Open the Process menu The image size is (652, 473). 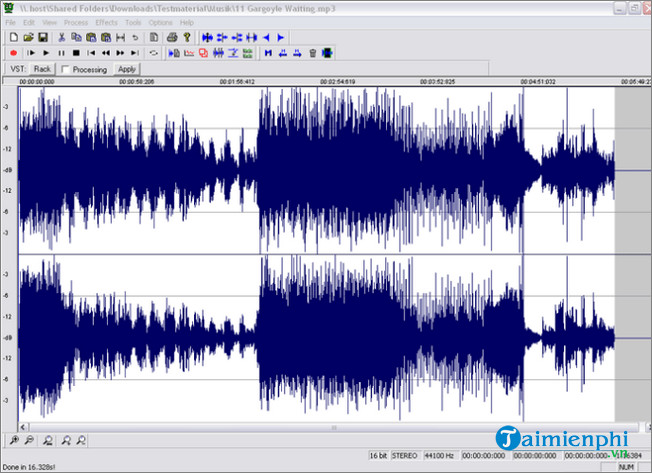(x=75, y=22)
